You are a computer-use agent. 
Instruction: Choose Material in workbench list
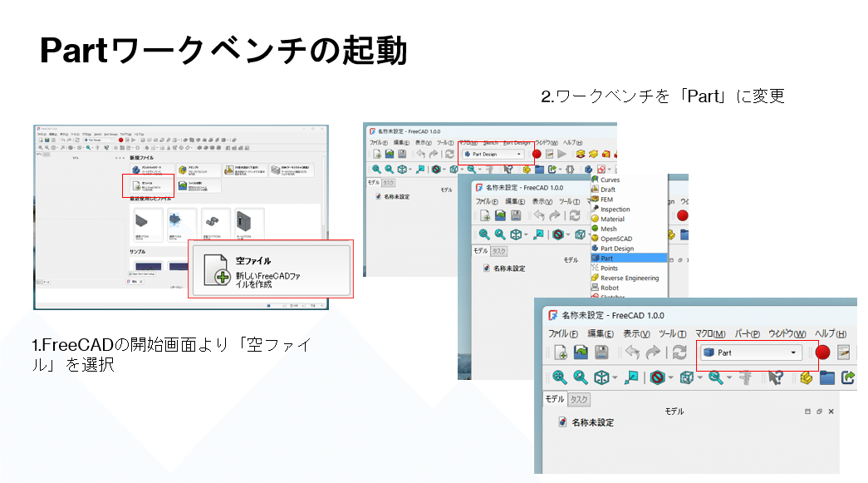pos(629,219)
